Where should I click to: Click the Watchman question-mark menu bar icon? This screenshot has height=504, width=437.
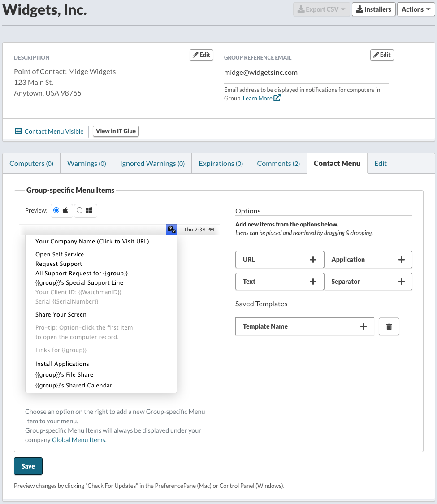point(172,230)
